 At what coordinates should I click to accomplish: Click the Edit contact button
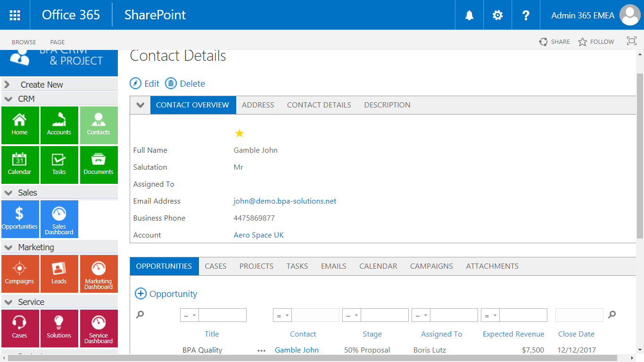click(145, 83)
